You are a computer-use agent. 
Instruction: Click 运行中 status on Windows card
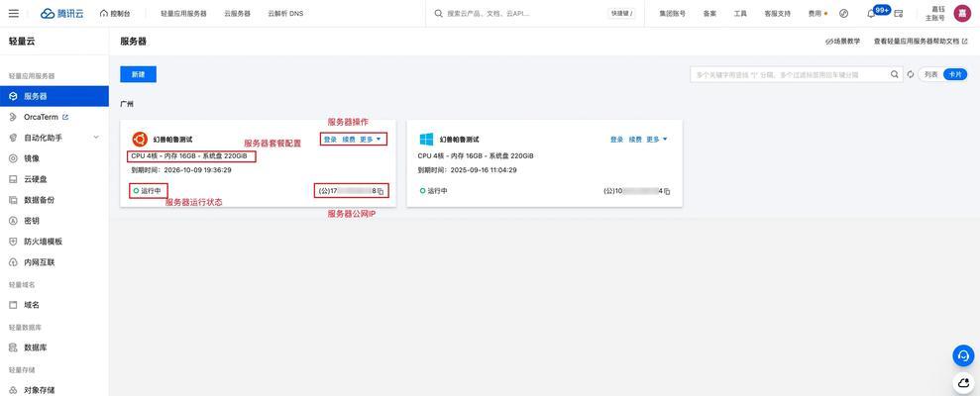(433, 190)
